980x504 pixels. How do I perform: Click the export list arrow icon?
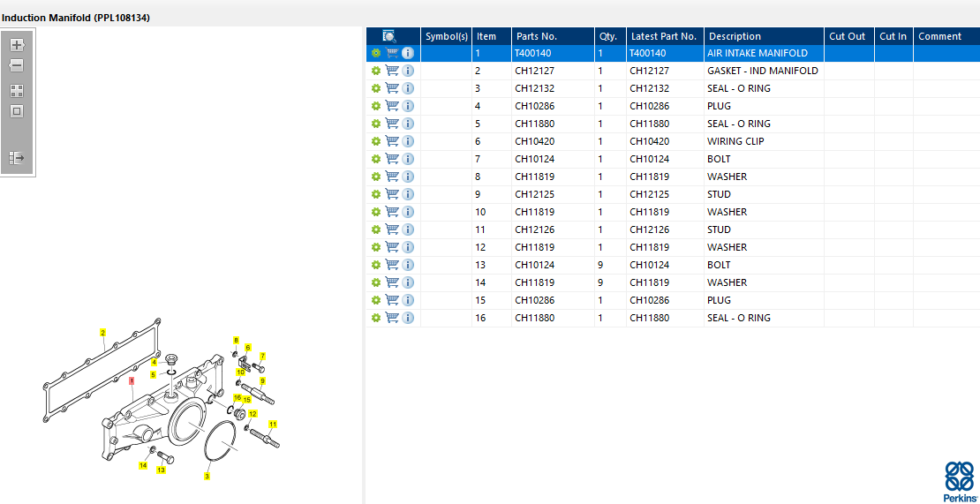(x=17, y=158)
